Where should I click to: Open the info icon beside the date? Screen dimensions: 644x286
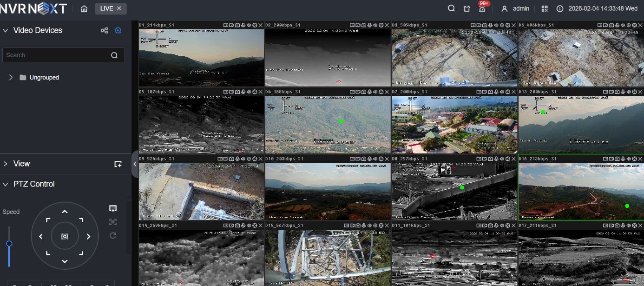click(x=560, y=9)
